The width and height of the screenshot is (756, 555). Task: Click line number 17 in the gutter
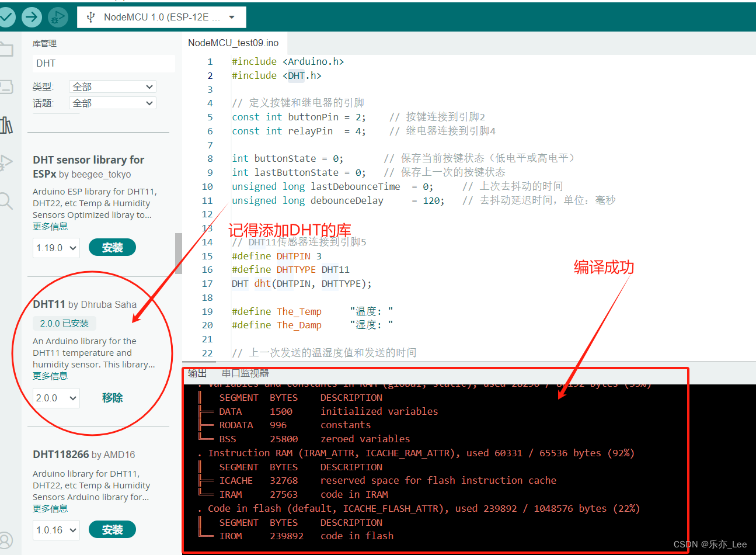(207, 283)
